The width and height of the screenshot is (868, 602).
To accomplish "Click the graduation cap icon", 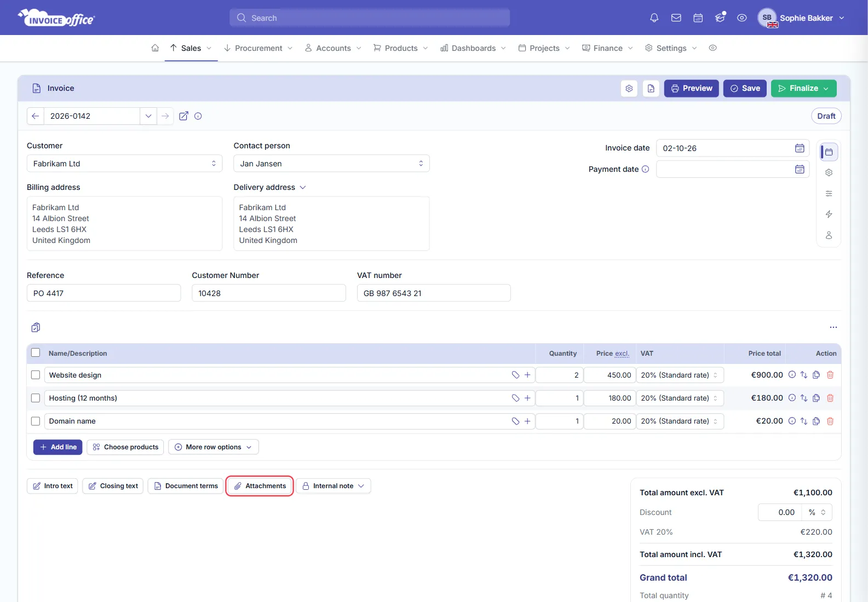I will [x=720, y=18].
